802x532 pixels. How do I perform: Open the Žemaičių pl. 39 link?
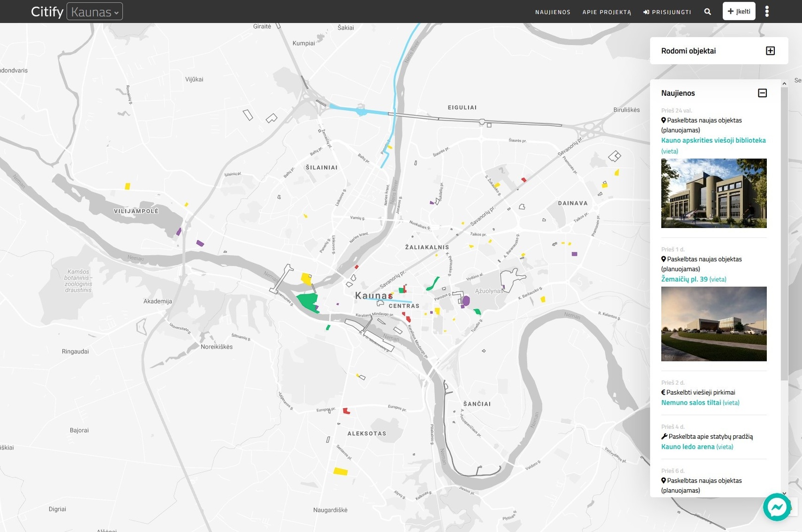coord(684,279)
